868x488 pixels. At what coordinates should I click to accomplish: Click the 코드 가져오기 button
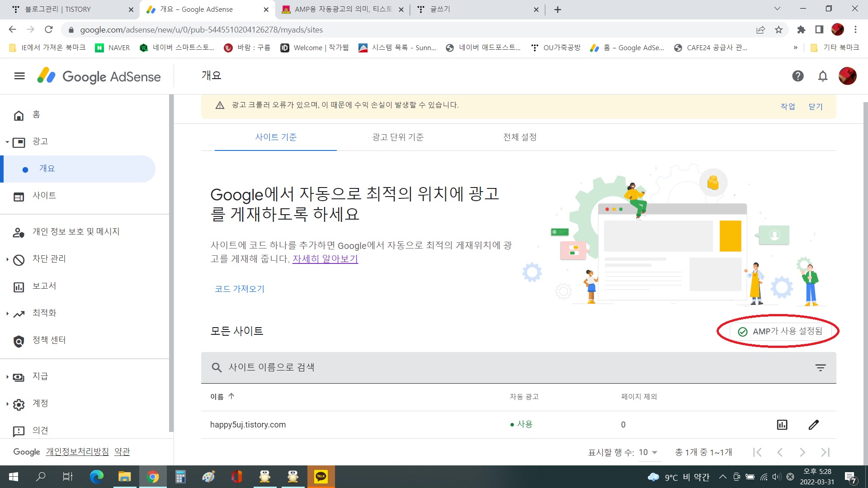tap(240, 289)
